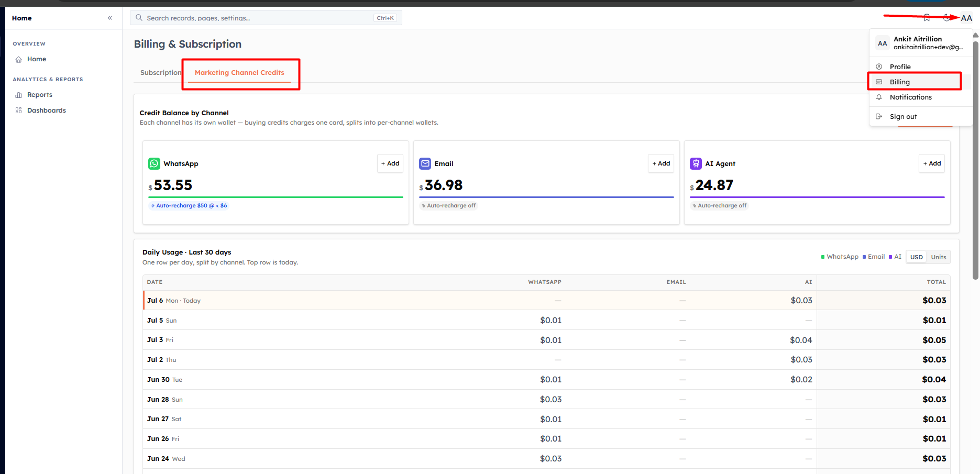Select the Subscription tab
The height and width of the screenshot is (474, 980).
point(161,72)
